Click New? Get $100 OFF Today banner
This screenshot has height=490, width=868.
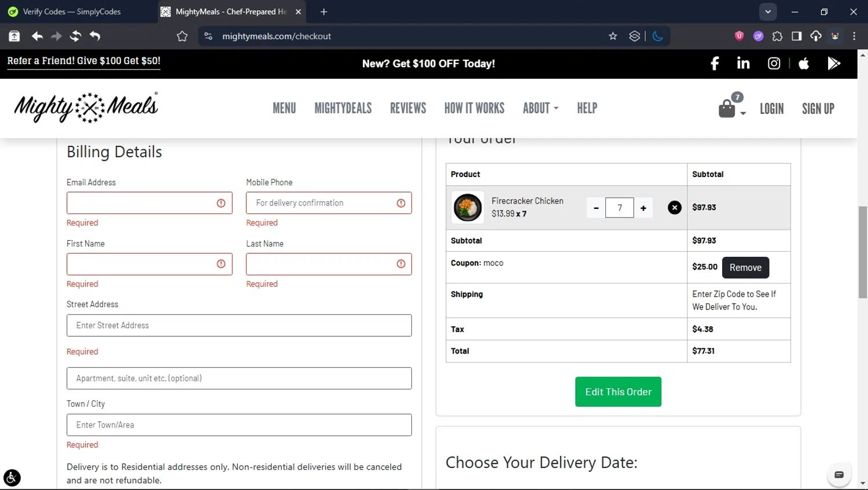[429, 64]
